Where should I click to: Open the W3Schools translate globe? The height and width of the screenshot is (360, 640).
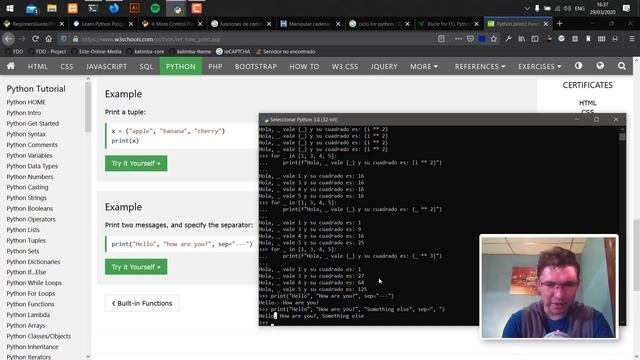(x=600, y=66)
